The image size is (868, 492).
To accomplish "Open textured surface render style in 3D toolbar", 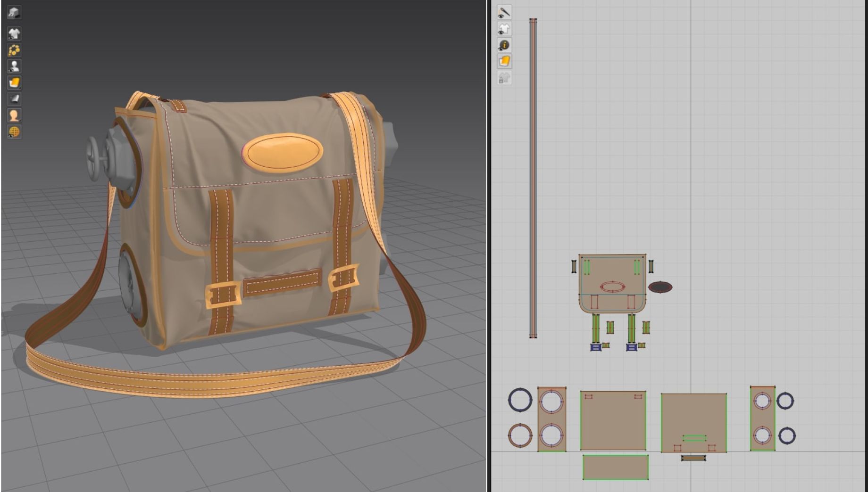I will pos(14,82).
